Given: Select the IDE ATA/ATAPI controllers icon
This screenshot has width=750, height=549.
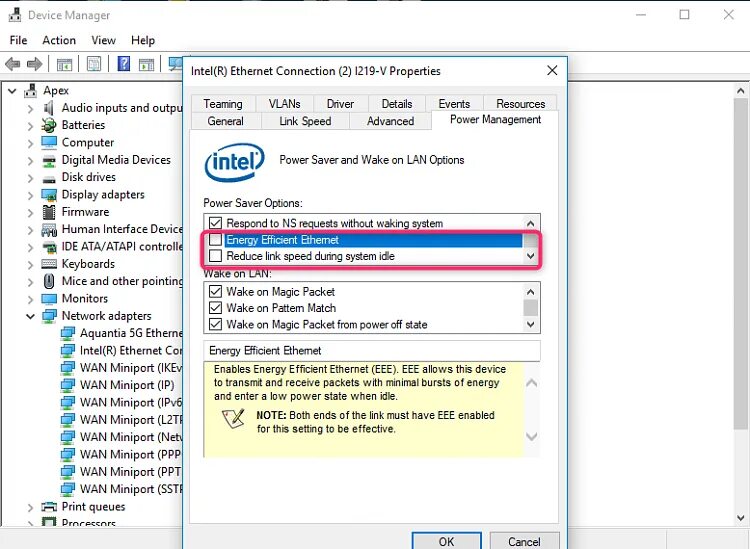Looking at the screenshot, I should point(49,247).
